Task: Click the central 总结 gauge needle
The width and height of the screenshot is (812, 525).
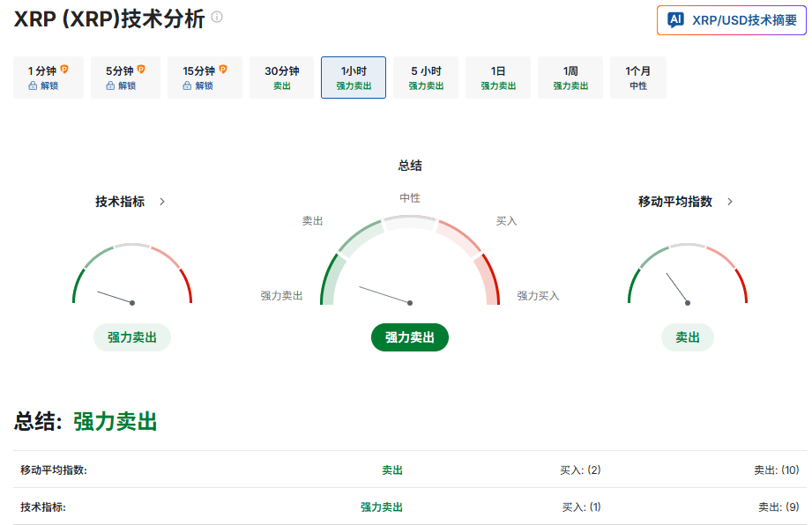Action: [x=386, y=295]
